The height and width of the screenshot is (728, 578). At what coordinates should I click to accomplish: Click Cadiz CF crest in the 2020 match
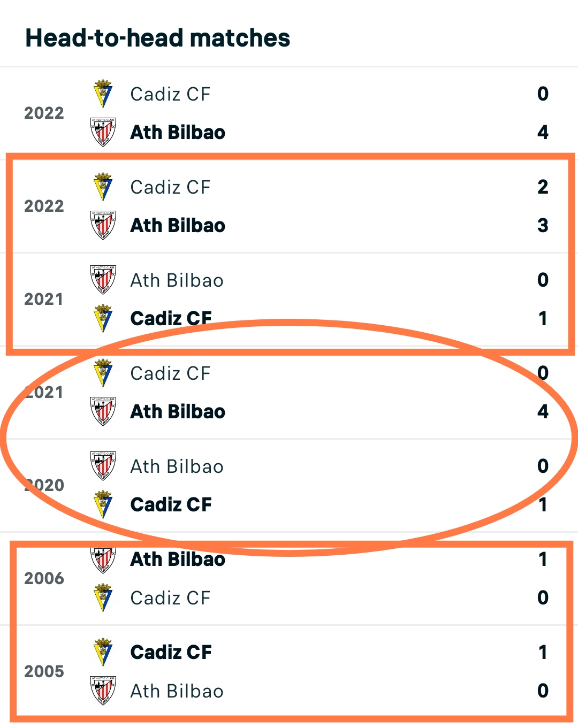click(103, 504)
